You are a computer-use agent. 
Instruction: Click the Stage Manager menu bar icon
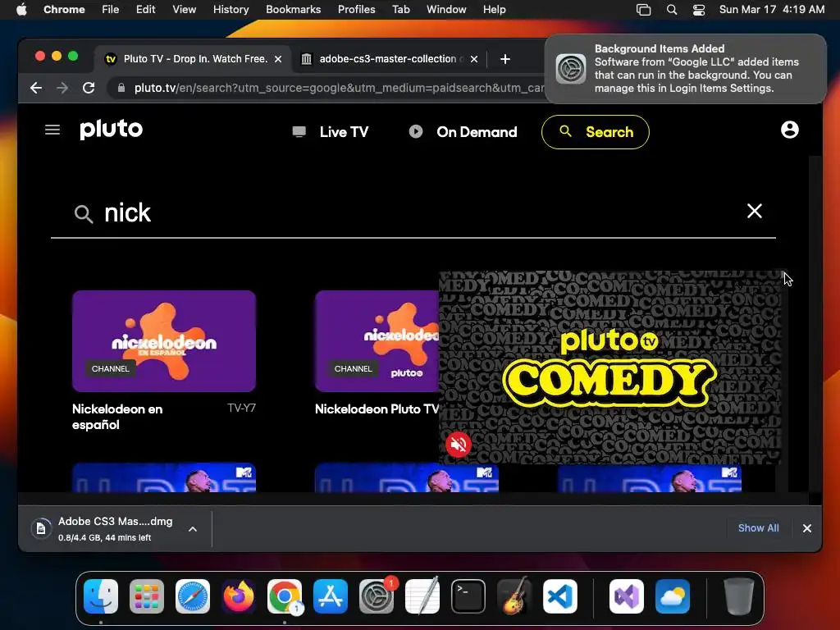pyautogui.click(x=643, y=10)
